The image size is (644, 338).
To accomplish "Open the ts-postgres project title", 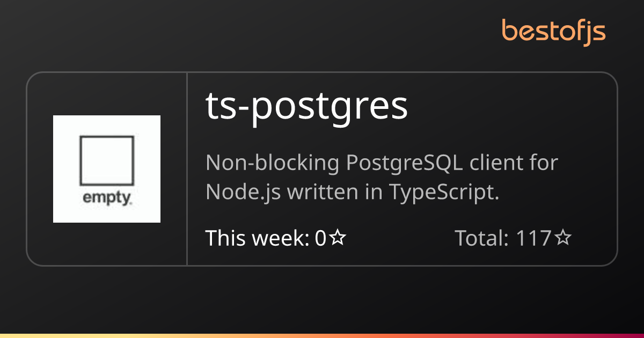I will click(x=306, y=107).
